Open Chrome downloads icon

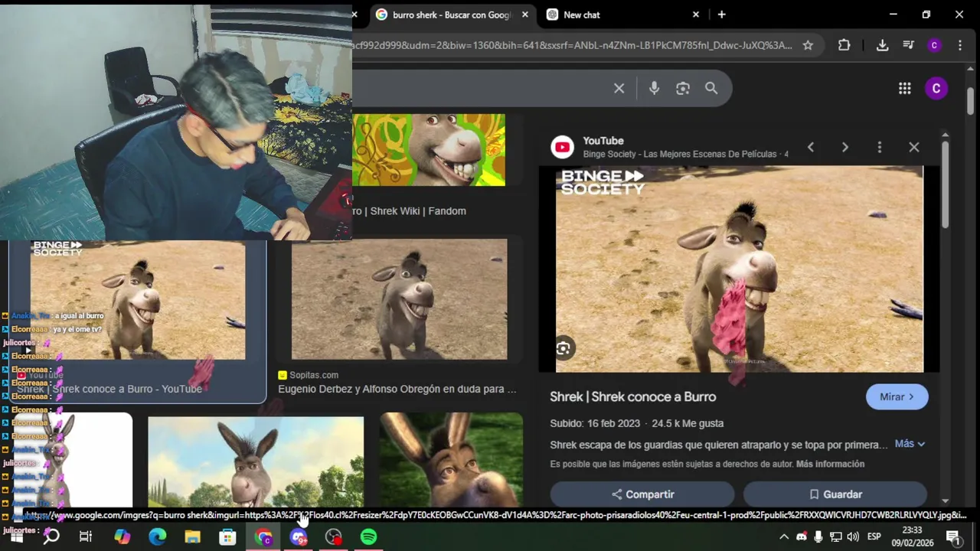[x=882, y=45]
